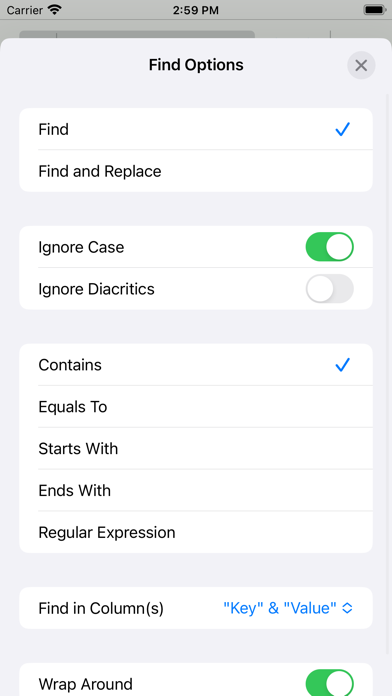This screenshot has height=696, width=392.
Task: Turn off the Ignore Case switch
Action: click(x=329, y=247)
